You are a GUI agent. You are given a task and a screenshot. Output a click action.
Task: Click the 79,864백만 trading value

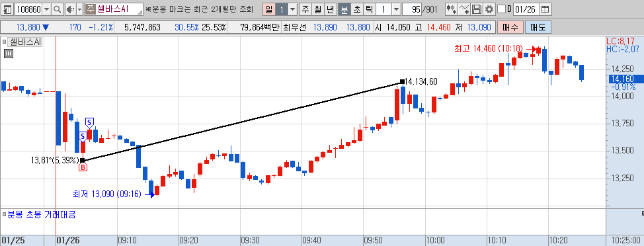(259, 28)
